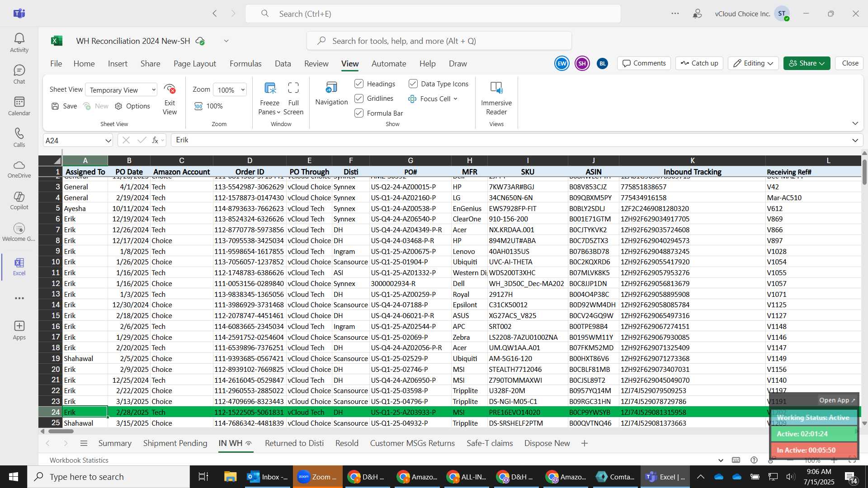Open the all sheets list menu

(84, 443)
